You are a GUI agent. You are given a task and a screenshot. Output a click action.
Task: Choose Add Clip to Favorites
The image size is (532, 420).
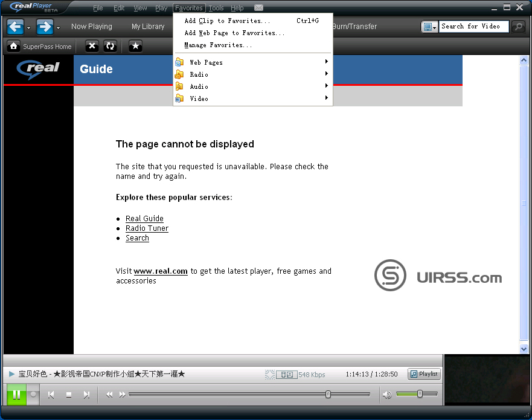[253, 21]
